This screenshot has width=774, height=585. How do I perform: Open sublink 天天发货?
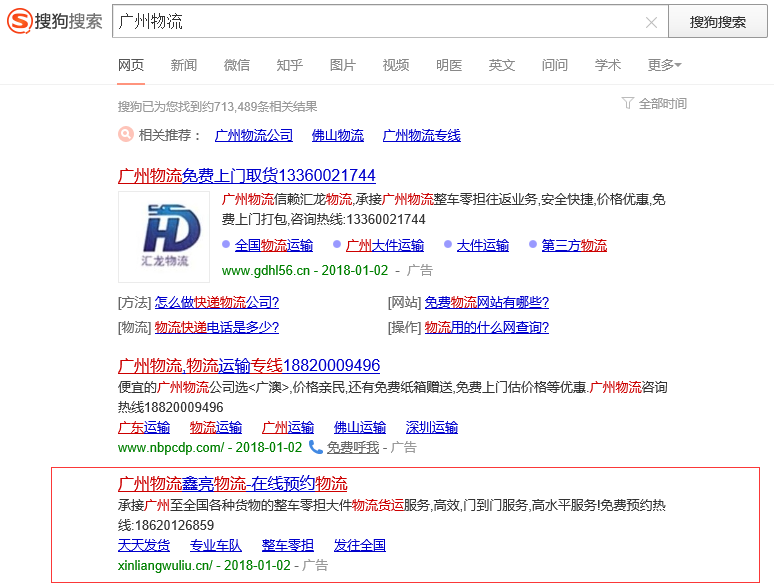(x=144, y=546)
